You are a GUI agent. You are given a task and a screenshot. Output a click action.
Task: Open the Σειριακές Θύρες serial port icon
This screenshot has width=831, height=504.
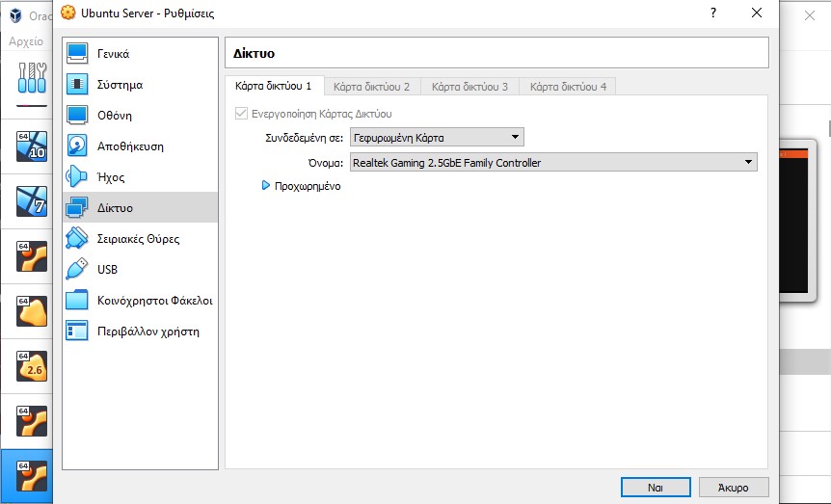(77, 238)
